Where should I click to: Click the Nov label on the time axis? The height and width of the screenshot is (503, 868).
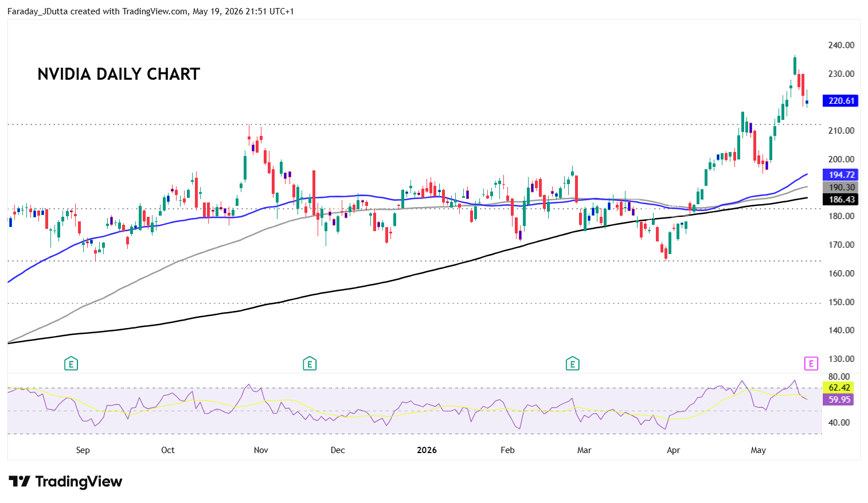[261, 450]
